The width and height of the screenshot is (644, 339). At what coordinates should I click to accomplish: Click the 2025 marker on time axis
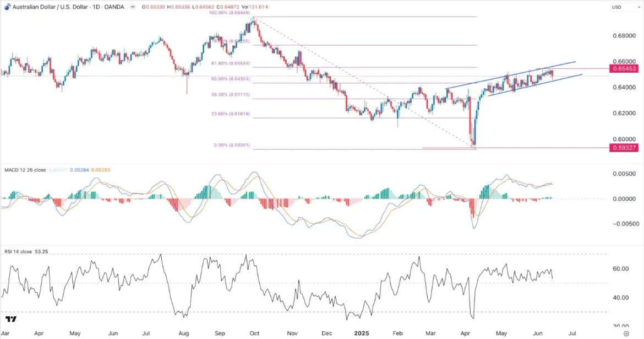click(x=361, y=333)
